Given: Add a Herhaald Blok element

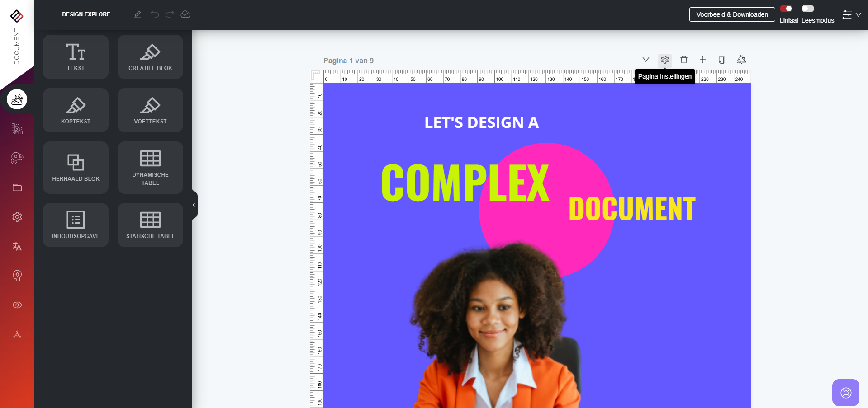Looking at the screenshot, I should (76, 168).
